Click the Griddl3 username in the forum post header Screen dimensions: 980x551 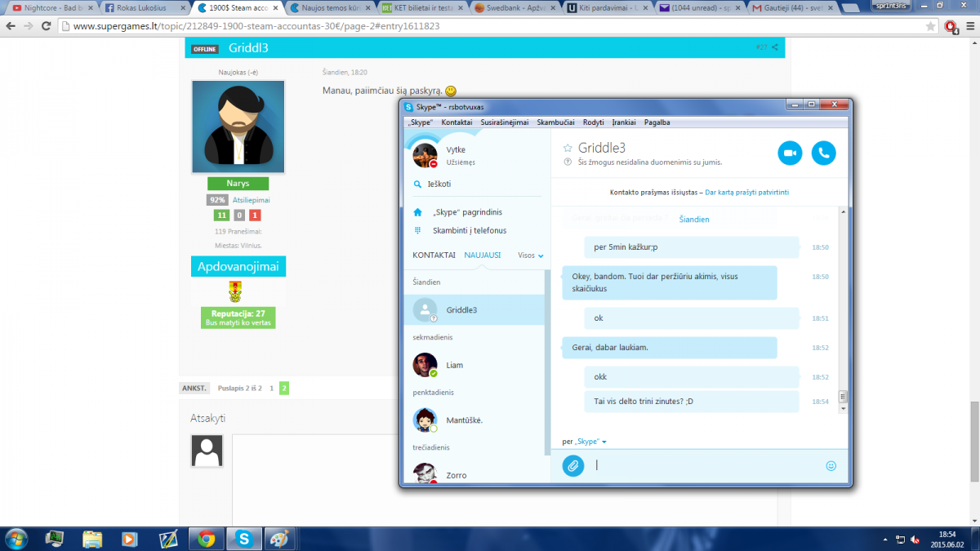coord(248,47)
